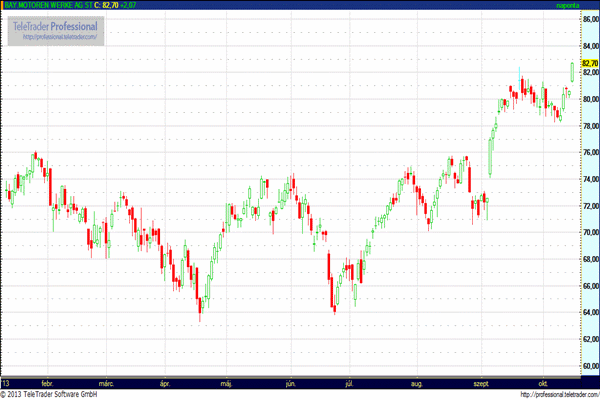The image size is (600, 400).
Task: Click the TeleTrader Professional logo
Action: coord(54,25)
